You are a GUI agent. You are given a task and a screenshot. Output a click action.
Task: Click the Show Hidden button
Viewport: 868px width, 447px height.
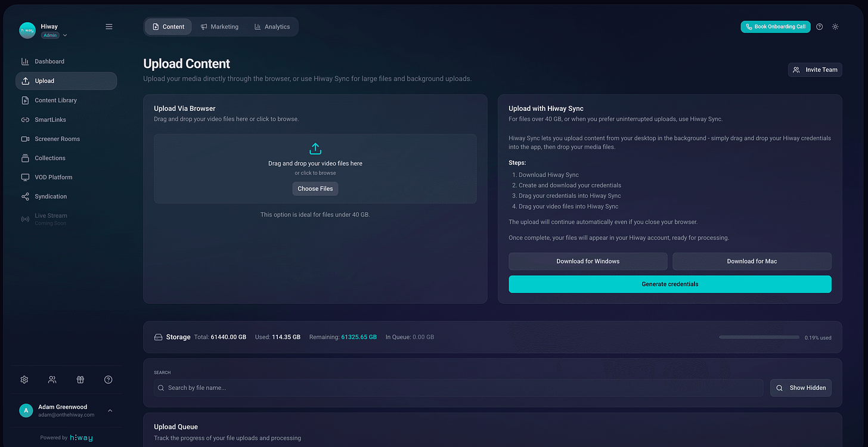coord(801,388)
